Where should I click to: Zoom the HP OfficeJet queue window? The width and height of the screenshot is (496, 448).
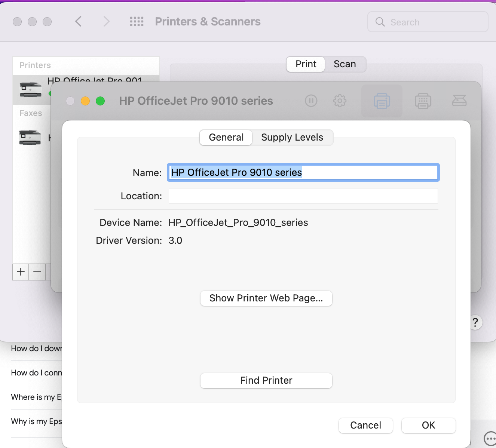coord(100,101)
